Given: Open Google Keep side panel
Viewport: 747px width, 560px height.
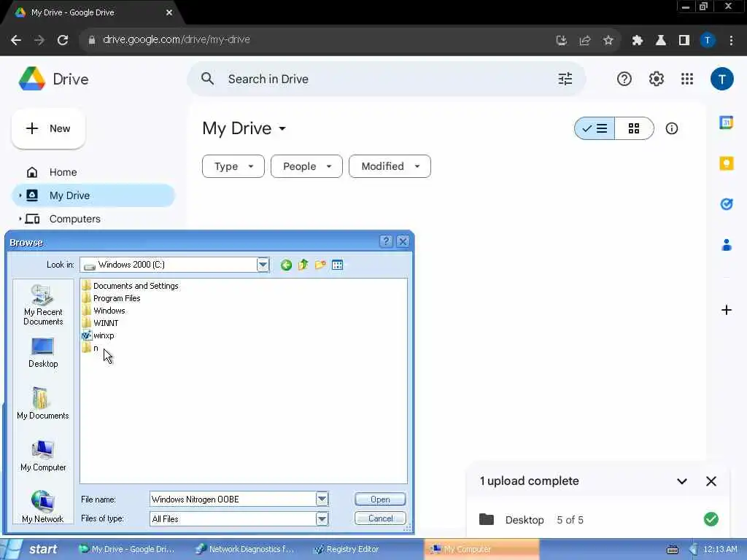Looking at the screenshot, I should point(726,164).
